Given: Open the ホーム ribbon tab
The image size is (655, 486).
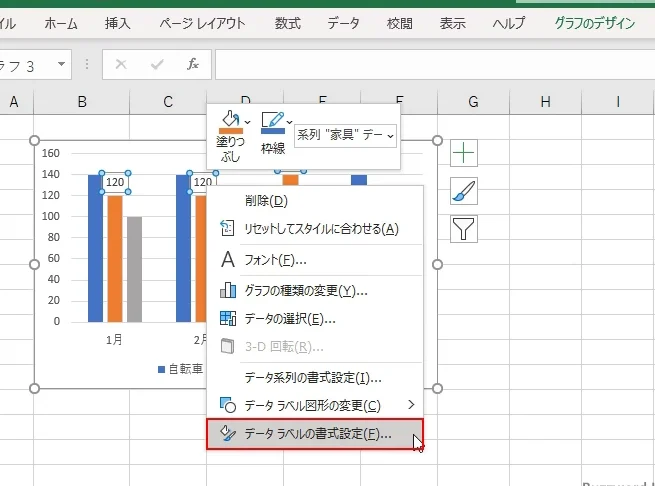Looking at the screenshot, I should 61,23.
